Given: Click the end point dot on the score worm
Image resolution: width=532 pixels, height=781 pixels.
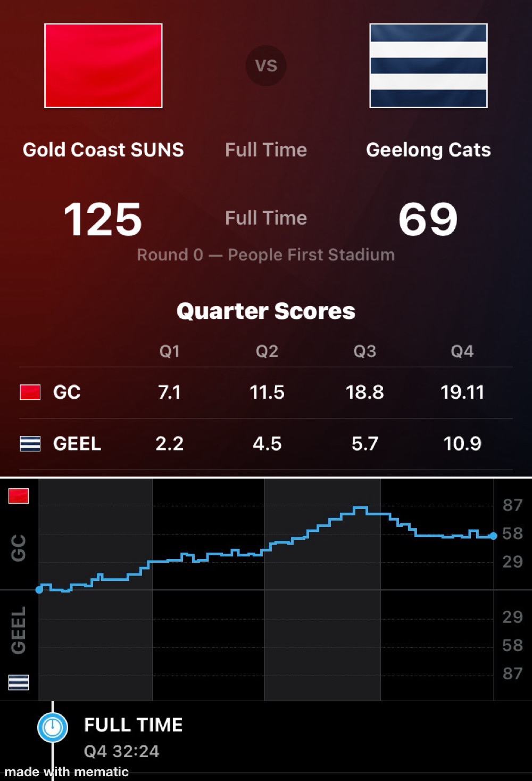Looking at the screenshot, I should point(493,536).
